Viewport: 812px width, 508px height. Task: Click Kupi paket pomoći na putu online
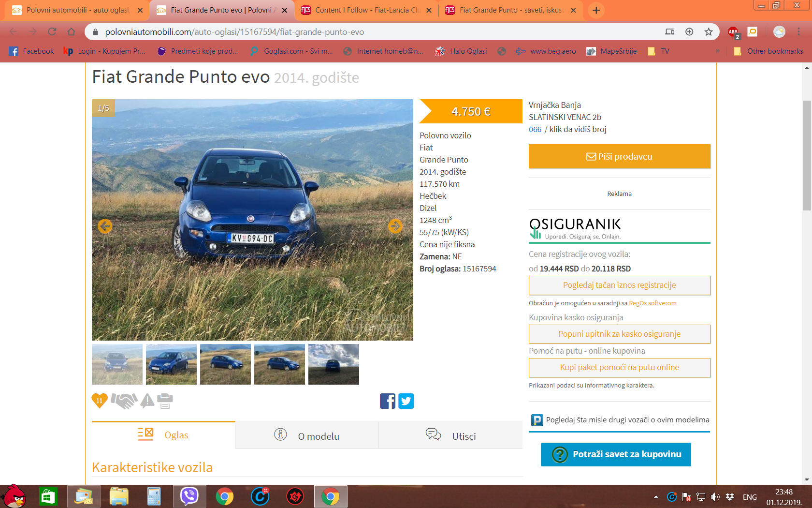(620, 367)
